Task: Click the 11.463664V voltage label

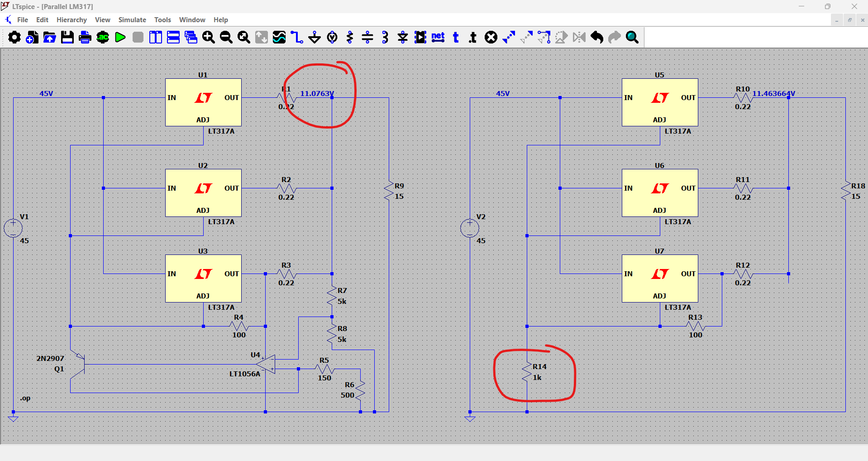Action: (x=773, y=93)
